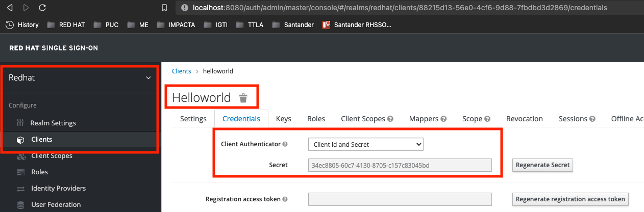This screenshot has height=212, width=644.
Task: Click Regenerate registration access token button
Action: click(571, 199)
